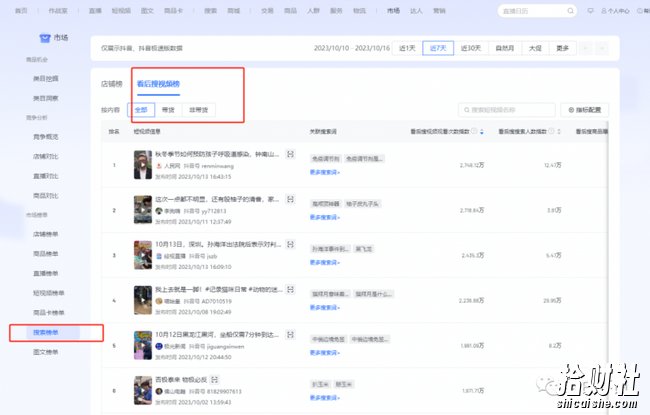
Task: Click the 柚子皮丸子头 search term tag
Action: (x=362, y=204)
